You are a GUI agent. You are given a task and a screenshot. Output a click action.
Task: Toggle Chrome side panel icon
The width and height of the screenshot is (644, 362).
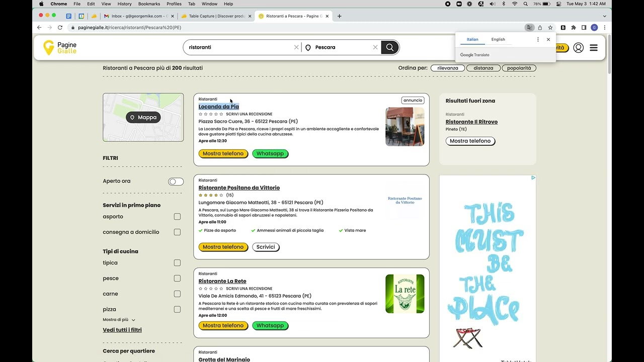584,28
